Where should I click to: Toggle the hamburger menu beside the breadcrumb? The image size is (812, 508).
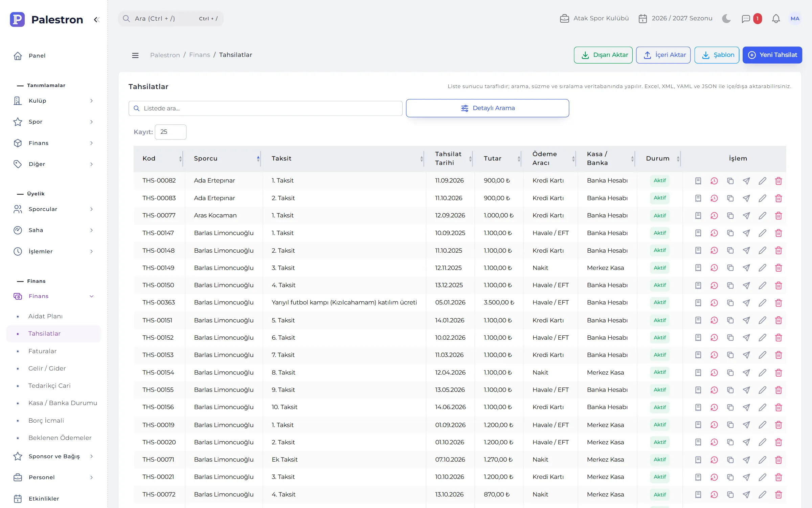pos(135,55)
